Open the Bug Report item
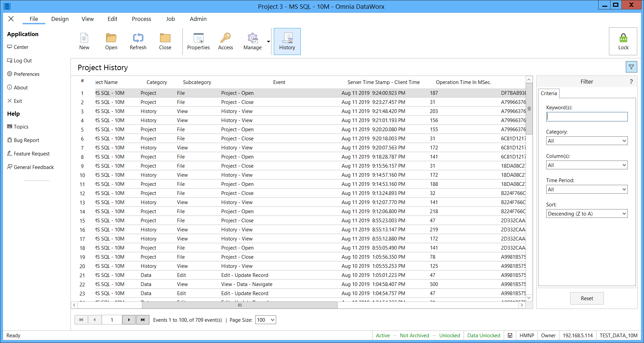This screenshot has height=343, width=644. click(23, 140)
